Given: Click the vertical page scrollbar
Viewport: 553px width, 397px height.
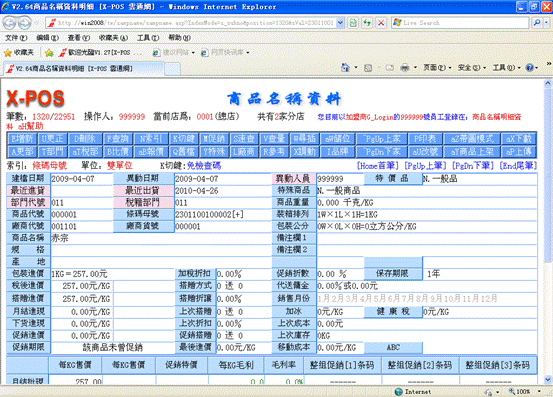Looking at the screenshot, I should 547,232.
